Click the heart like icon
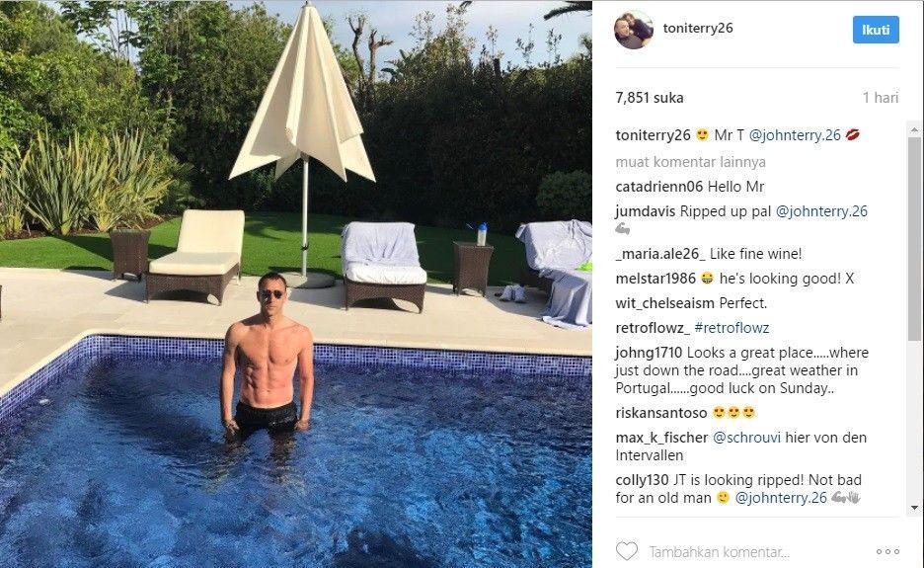Viewport: 924px width, 568px height. 627,551
